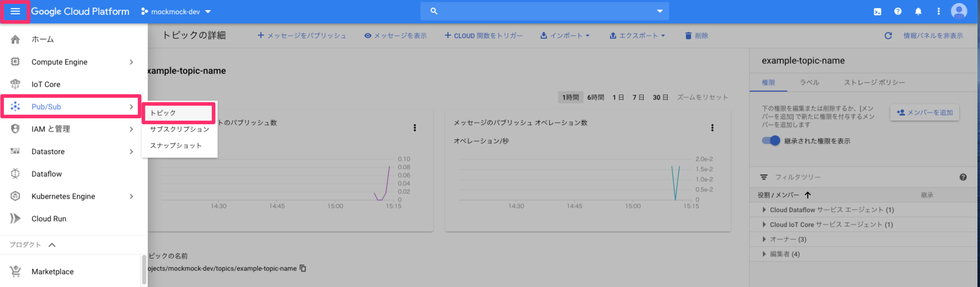Open options menu on publish operations chart
The width and height of the screenshot is (980, 287).
pyautogui.click(x=712, y=127)
